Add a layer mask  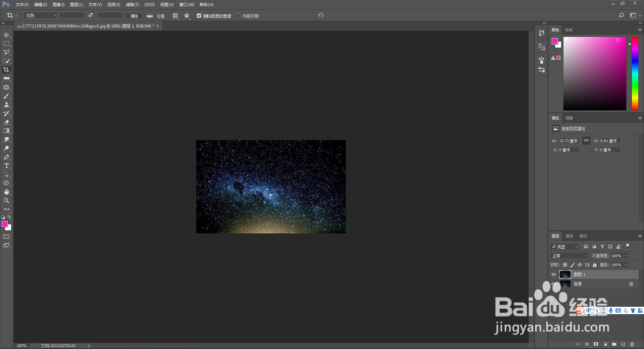point(596,344)
